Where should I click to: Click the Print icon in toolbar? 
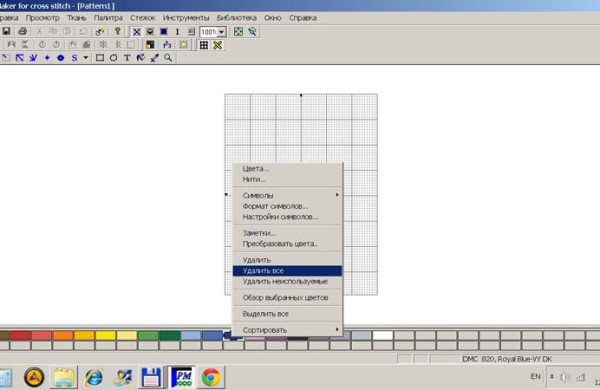(22, 31)
